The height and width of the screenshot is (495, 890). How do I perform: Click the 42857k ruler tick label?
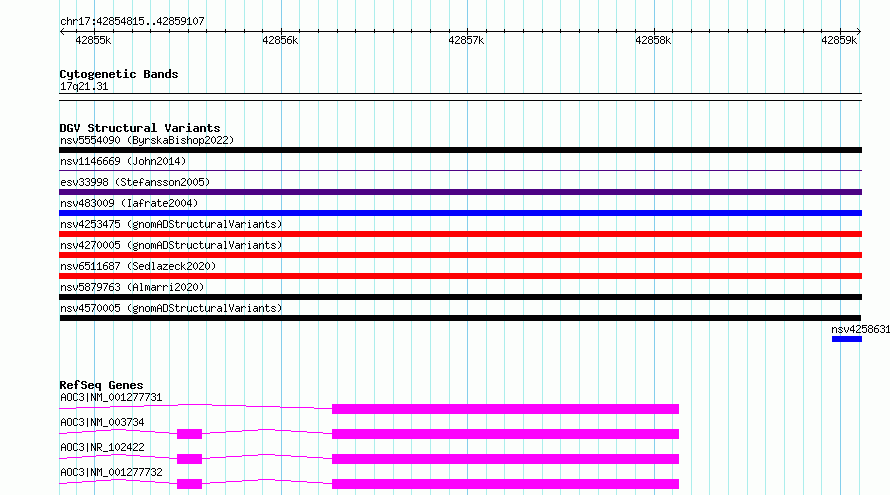coord(466,40)
